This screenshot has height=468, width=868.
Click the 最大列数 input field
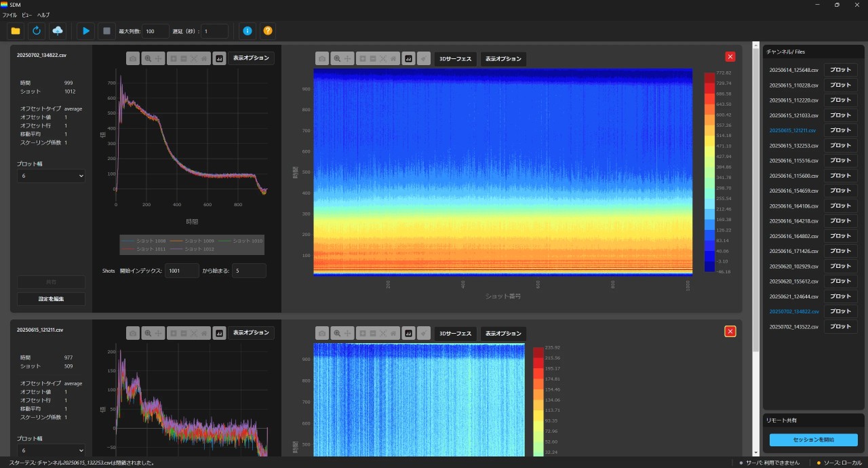(x=155, y=31)
